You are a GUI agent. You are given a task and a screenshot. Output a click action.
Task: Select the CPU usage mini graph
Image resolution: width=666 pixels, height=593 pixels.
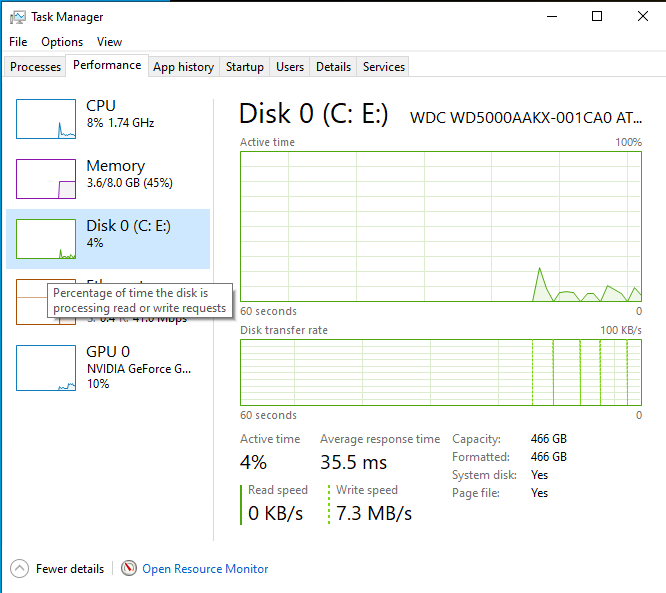[46, 119]
